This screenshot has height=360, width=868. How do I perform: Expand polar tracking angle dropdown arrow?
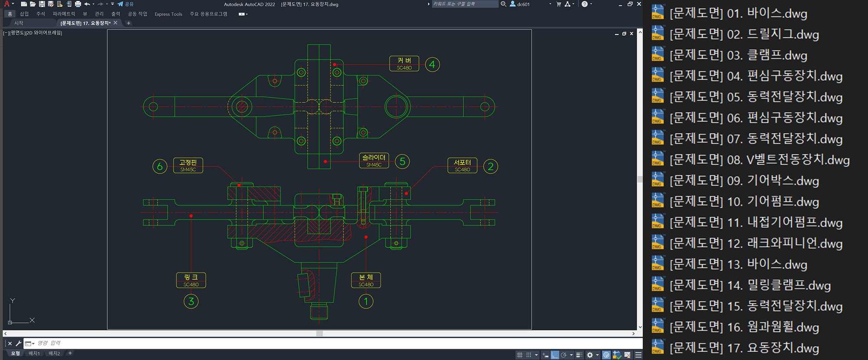click(x=571, y=355)
